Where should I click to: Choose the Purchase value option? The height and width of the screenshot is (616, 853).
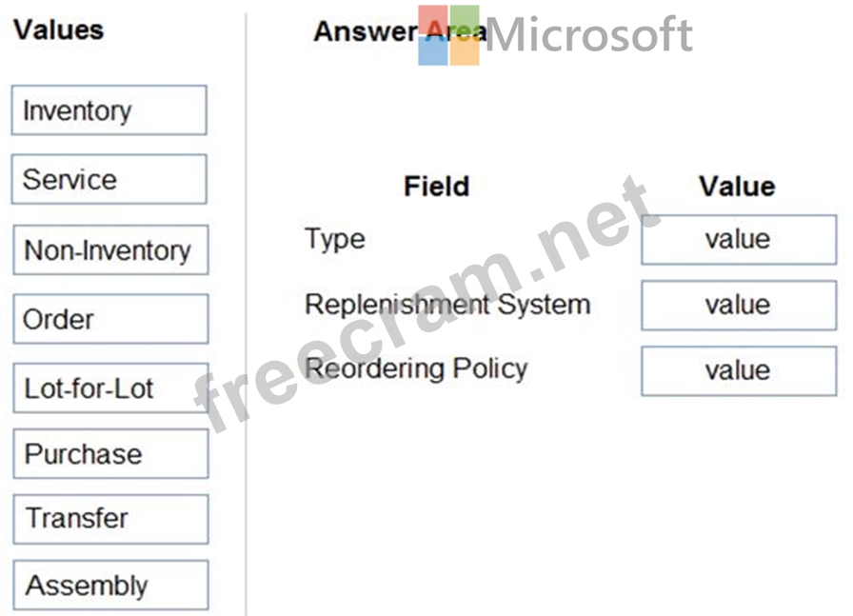pyautogui.click(x=110, y=454)
